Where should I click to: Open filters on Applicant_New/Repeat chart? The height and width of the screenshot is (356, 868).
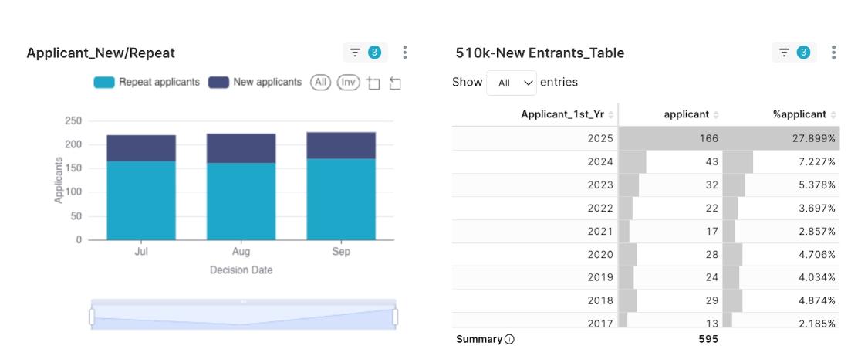click(356, 53)
